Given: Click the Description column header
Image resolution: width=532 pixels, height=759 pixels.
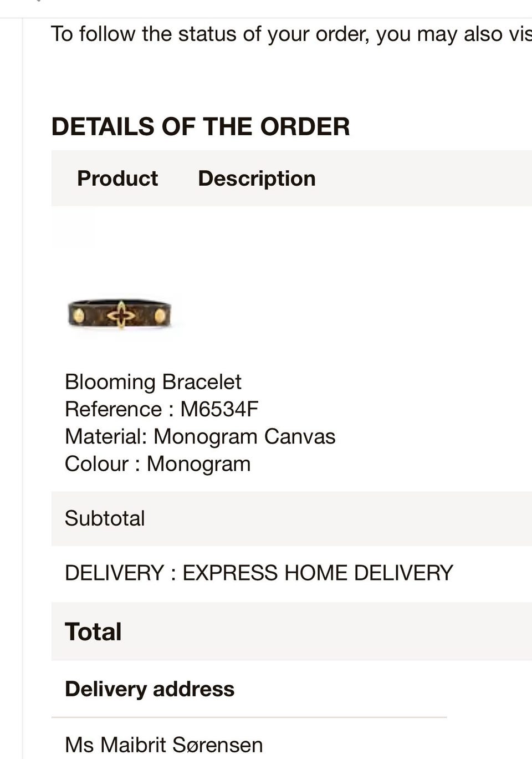Looking at the screenshot, I should pos(257,179).
